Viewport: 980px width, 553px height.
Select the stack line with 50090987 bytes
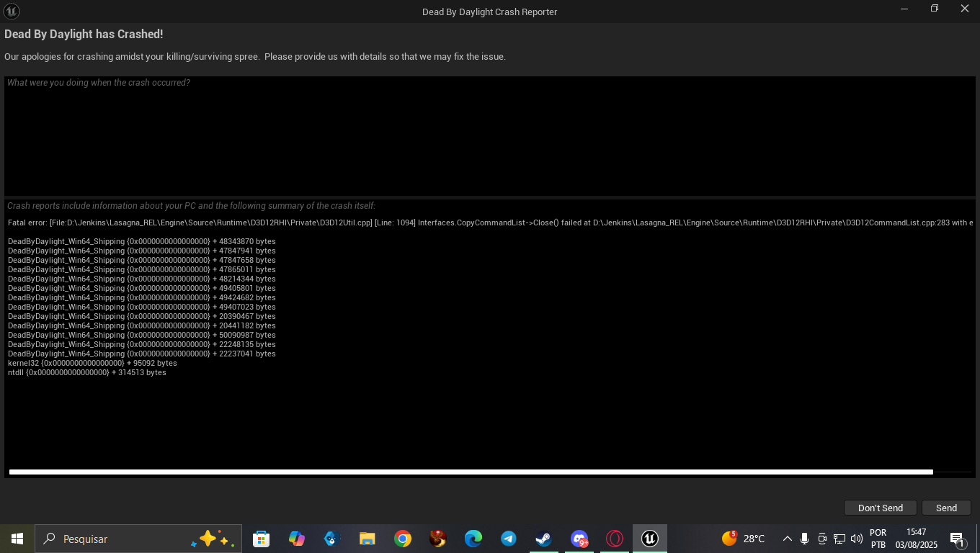pyautogui.click(x=142, y=335)
